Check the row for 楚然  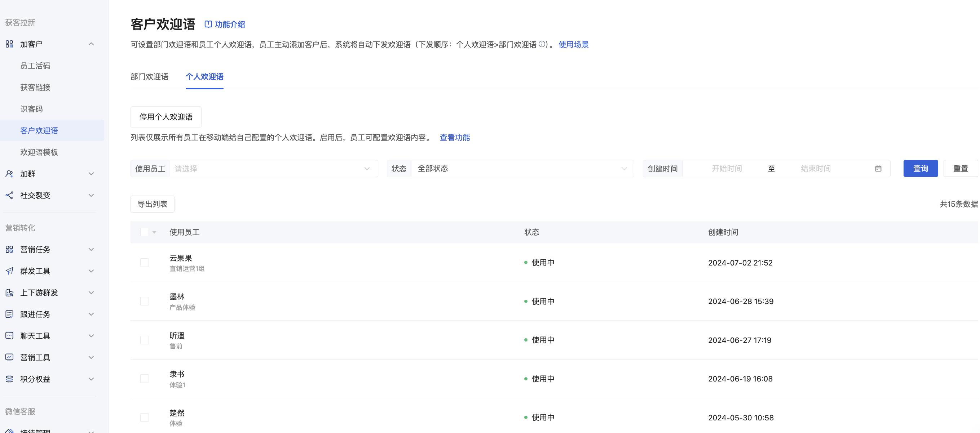coord(145,418)
